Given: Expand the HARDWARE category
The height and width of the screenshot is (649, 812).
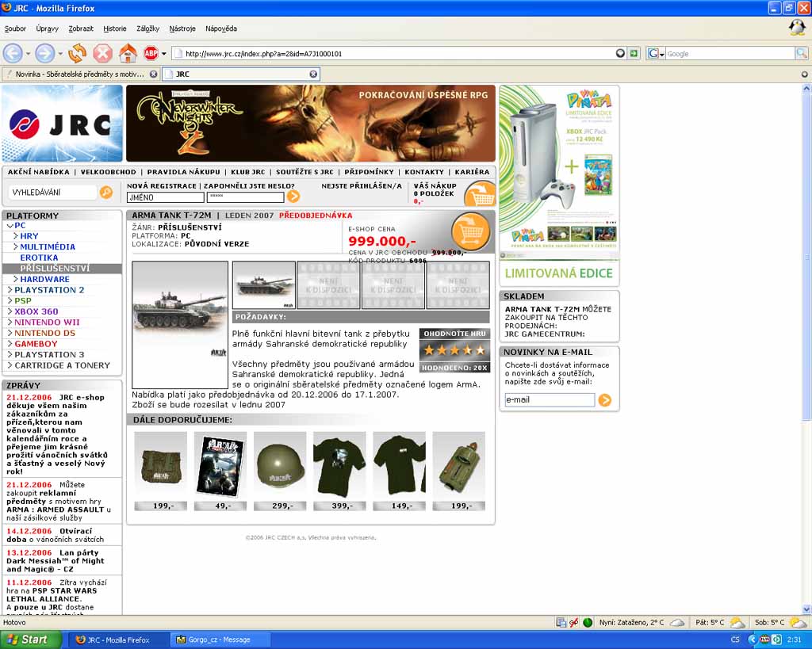Looking at the screenshot, I should [16, 279].
